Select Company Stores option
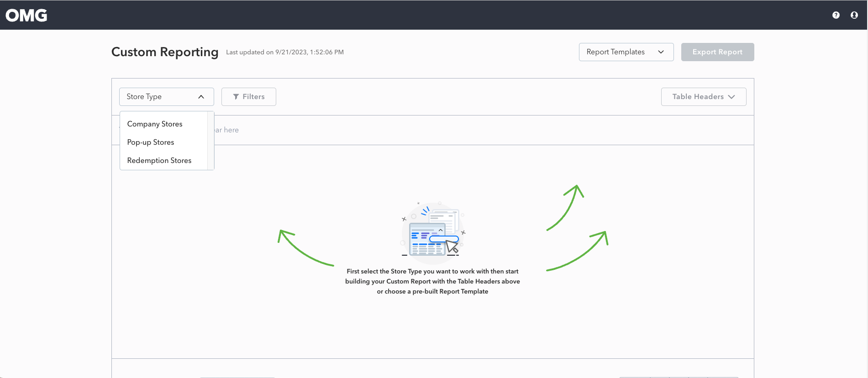Viewport: 868px width, 378px height. coord(163,124)
